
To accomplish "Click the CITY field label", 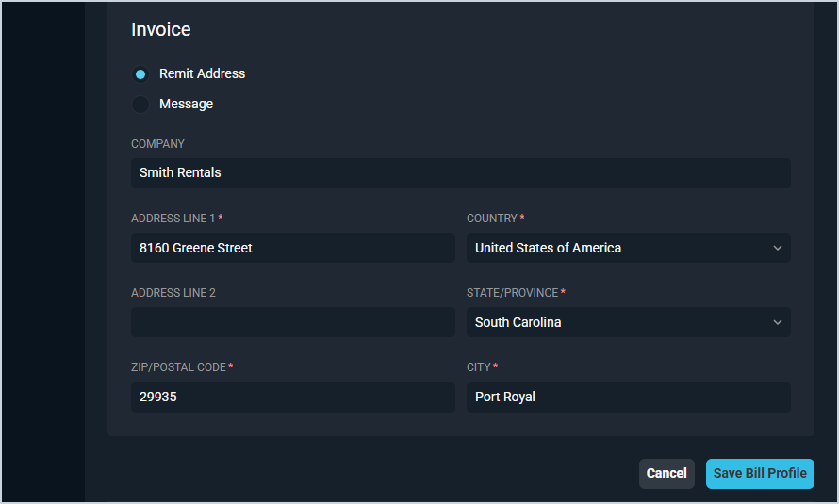I will [x=479, y=367].
